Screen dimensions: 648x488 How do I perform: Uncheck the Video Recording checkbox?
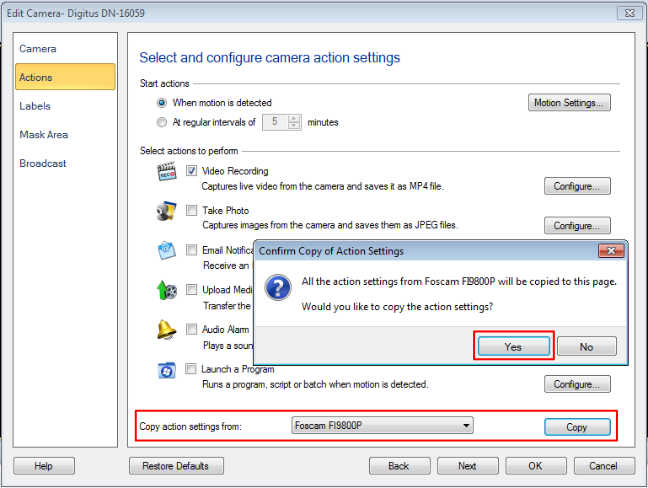point(192,171)
